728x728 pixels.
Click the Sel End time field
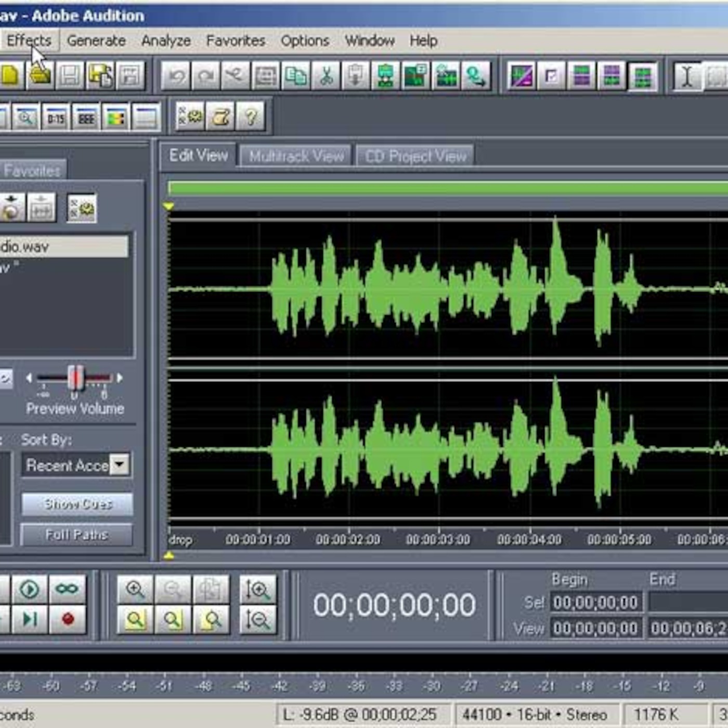click(688, 603)
